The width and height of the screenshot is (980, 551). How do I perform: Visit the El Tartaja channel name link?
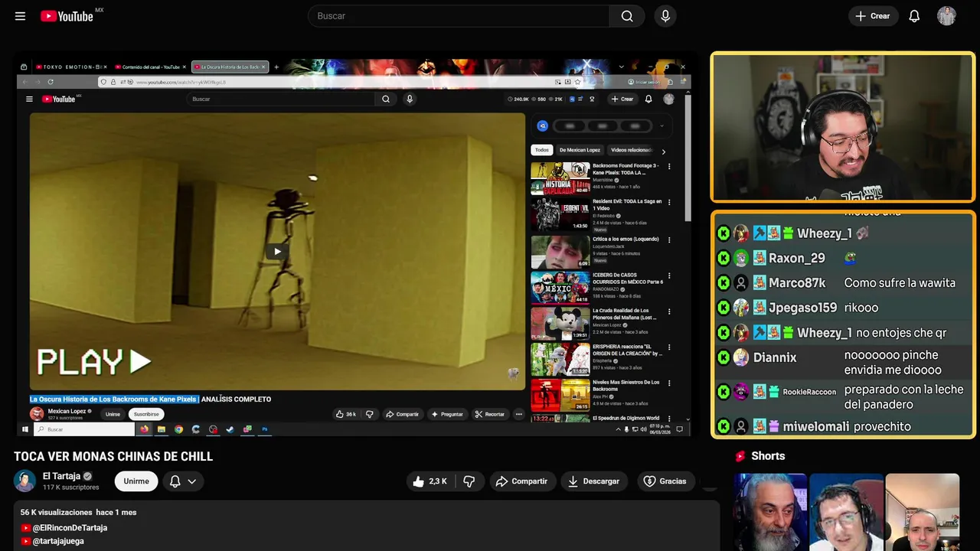tap(61, 476)
